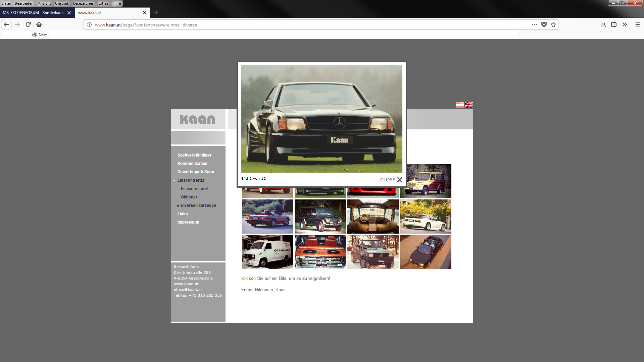Open Einst und jetzt section
Screen dimensions: 644x362
191,180
